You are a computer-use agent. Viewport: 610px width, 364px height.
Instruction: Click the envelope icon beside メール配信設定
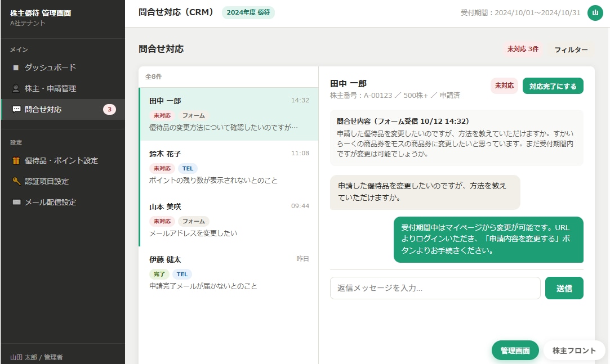pyautogui.click(x=16, y=202)
